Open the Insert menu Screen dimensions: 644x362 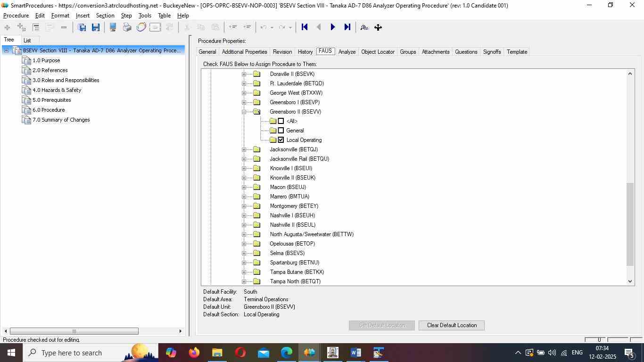pyautogui.click(x=83, y=16)
